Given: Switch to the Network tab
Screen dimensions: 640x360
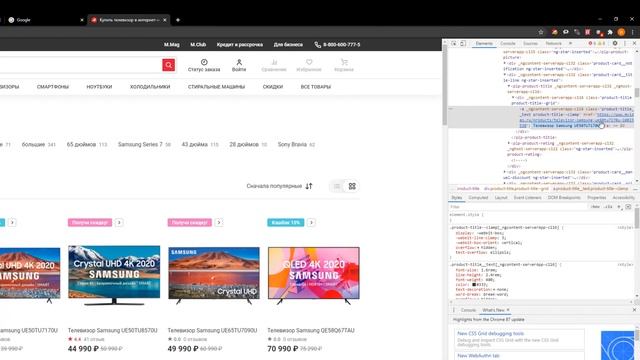Looking at the screenshot, I should coord(553,43).
